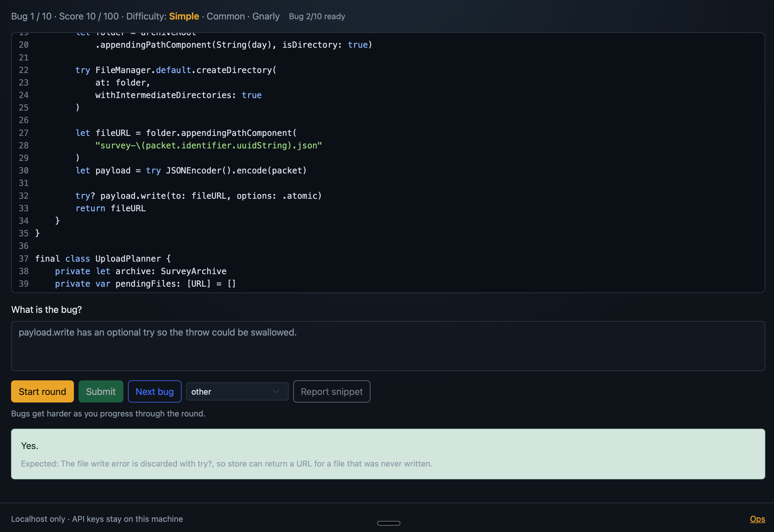Click line number 22 in the gutter

(x=24, y=70)
